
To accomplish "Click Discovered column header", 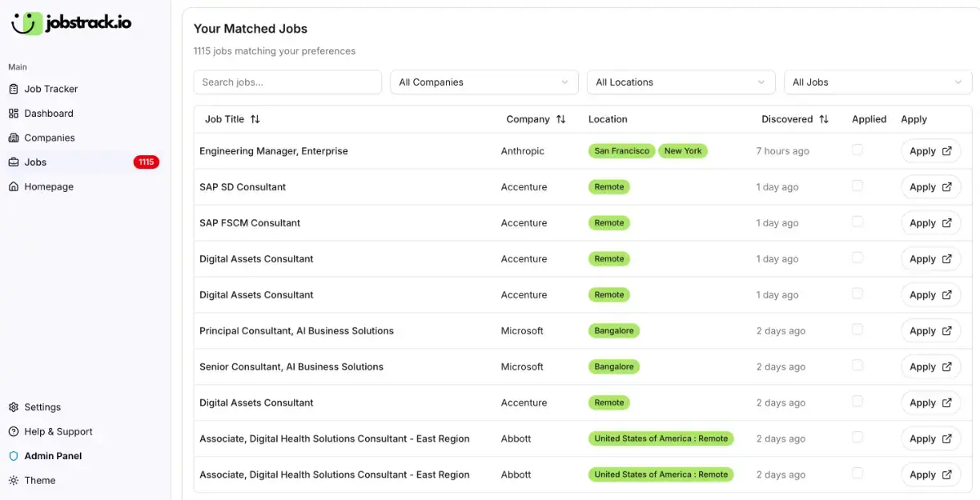I will [x=795, y=119].
